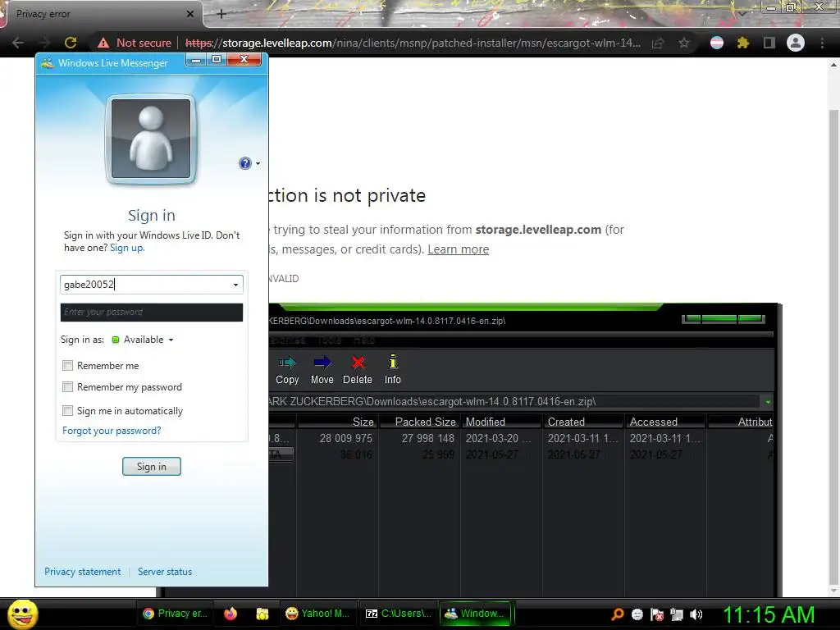Open the Chrome profile avatar

(x=796, y=43)
